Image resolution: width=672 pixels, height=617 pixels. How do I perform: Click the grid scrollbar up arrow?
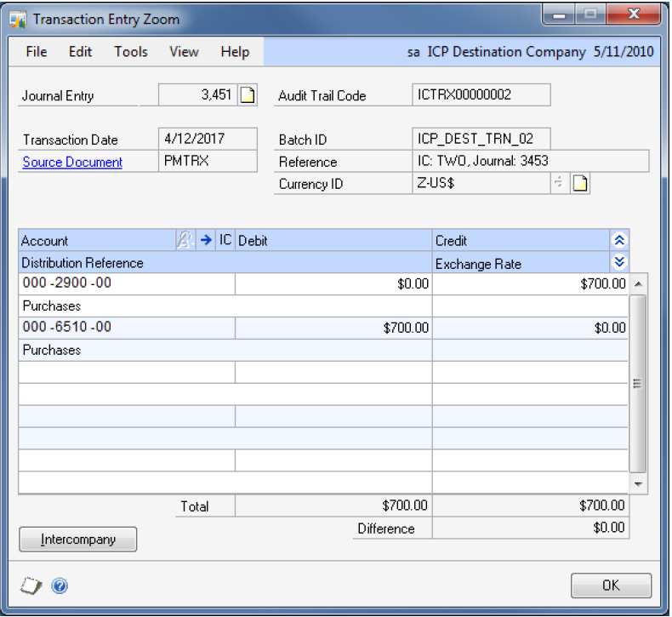click(x=638, y=283)
